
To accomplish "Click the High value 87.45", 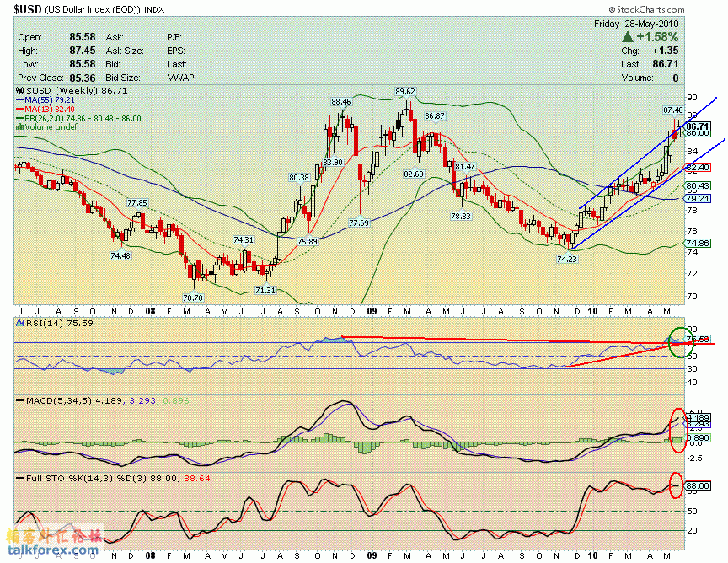I will pyautogui.click(x=83, y=51).
